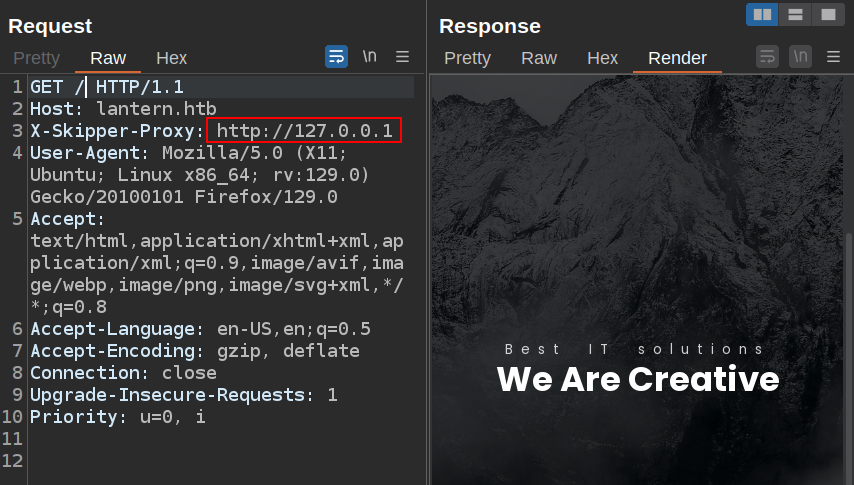This screenshot has width=854, height=485.
Task: Toggle word wrap in Request panel
Action: click(336, 57)
